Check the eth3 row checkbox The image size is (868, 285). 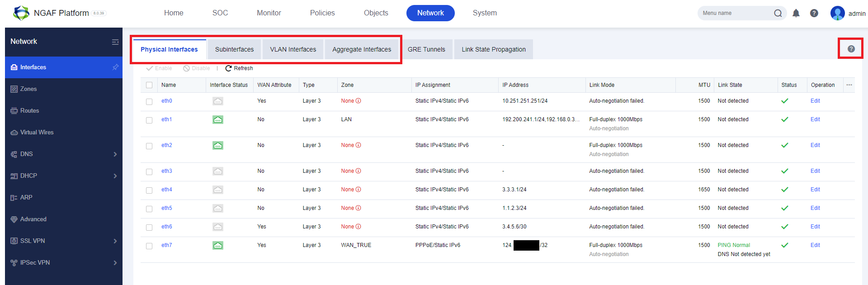149,171
